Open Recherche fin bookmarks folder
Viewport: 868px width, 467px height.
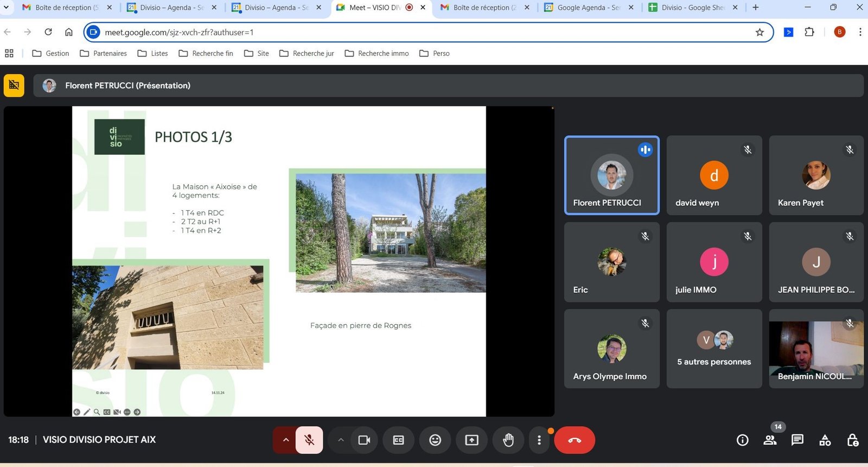(206, 53)
